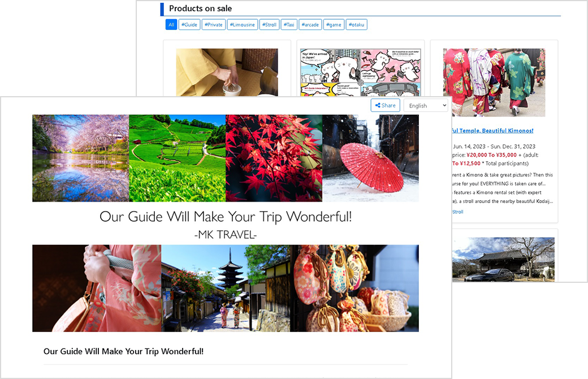Screen dimensions: 588x379
Task: Filter products by #otaku tag
Action: pyautogui.click(x=357, y=25)
